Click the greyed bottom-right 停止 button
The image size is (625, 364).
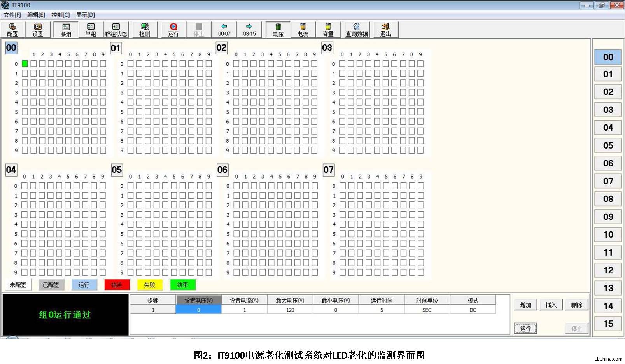pyautogui.click(x=577, y=329)
